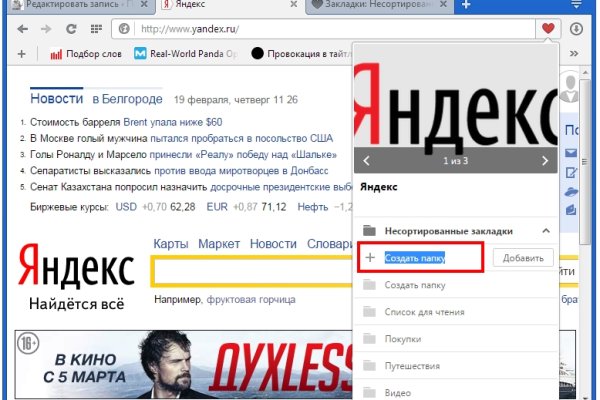Reload the page with the refresh icon
Viewport: 600px width, 400px height.
pos(71,30)
